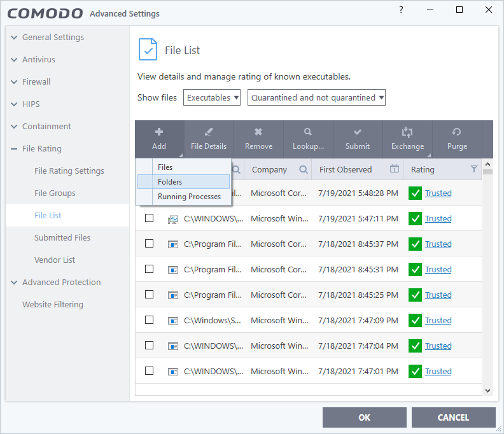The height and width of the screenshot is (434, 504).
Task: Open File Rating Settings page
Action: (x=69, y=171)
